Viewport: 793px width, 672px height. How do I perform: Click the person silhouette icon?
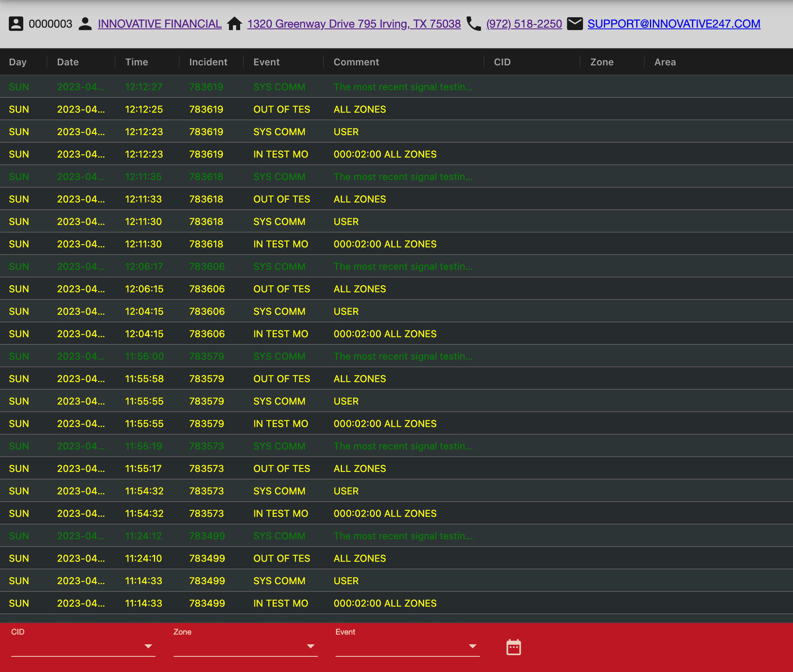(x=85, y=24)
